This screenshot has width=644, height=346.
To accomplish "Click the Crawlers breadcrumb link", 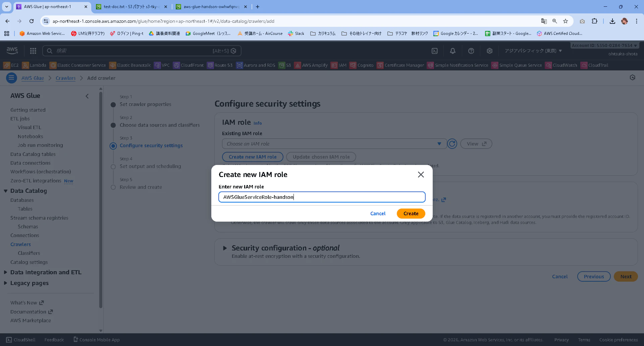I will pyautogui.click(x=66, y=78).
